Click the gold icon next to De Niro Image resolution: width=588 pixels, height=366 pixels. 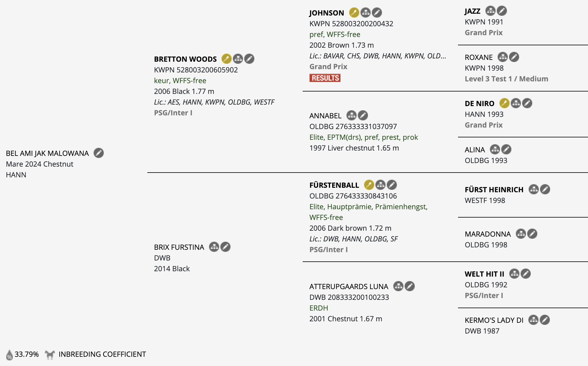pos(504,103)
